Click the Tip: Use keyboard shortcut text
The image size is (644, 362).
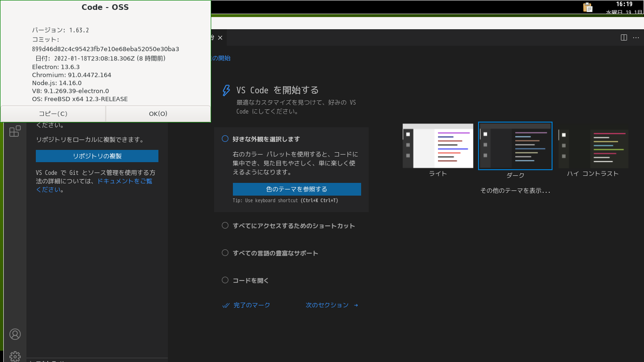tap(286, 201)
